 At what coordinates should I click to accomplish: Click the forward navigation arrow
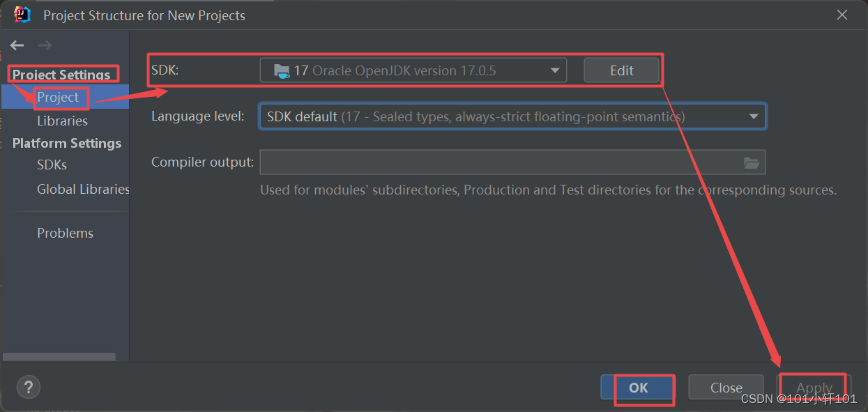(x=45, y=45)
